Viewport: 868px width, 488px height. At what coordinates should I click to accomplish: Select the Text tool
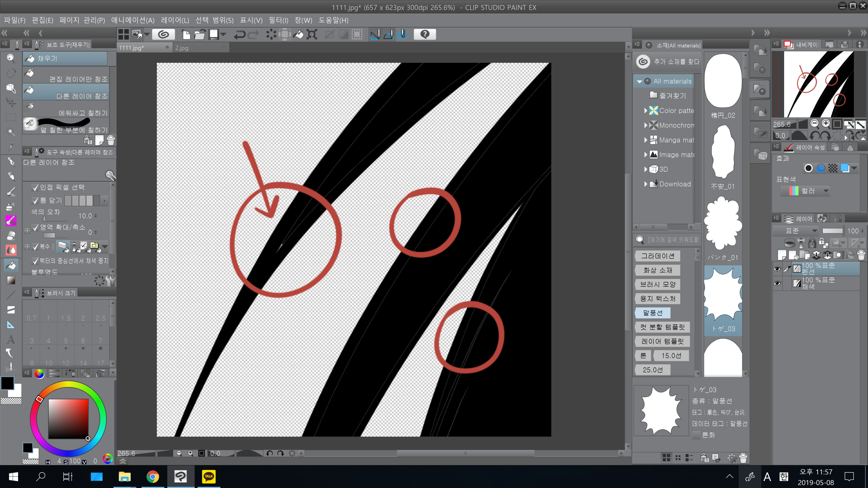tap(11, 339)
